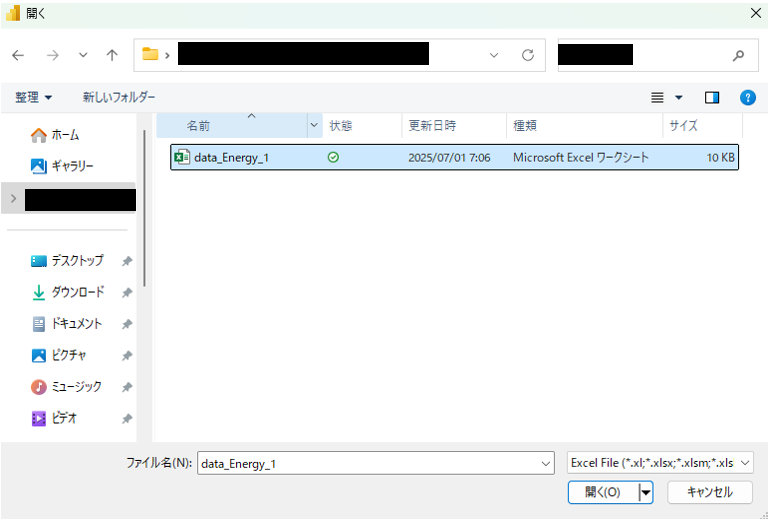Click the キャンセル button
Image resolution: width=770 pixels, height=520 pixels.
[710, 492]
